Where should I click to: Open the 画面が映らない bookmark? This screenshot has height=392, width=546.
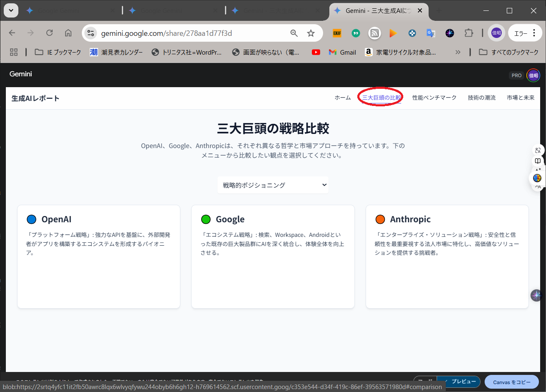tap(266, 52)
